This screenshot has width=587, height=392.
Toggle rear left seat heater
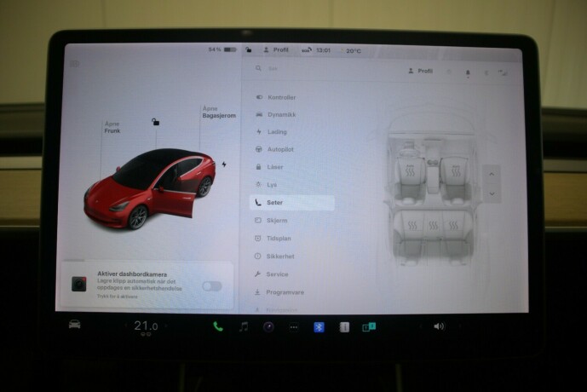412,225
